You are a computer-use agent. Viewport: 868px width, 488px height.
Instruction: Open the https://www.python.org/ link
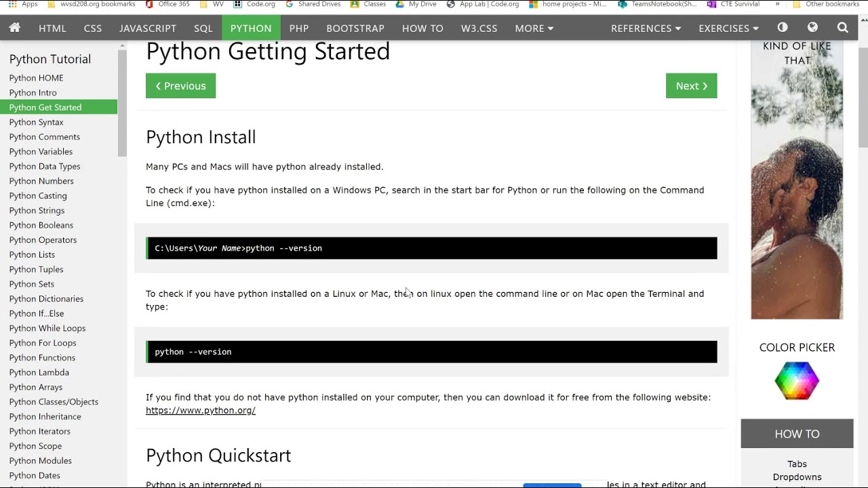tap(201, 410)
